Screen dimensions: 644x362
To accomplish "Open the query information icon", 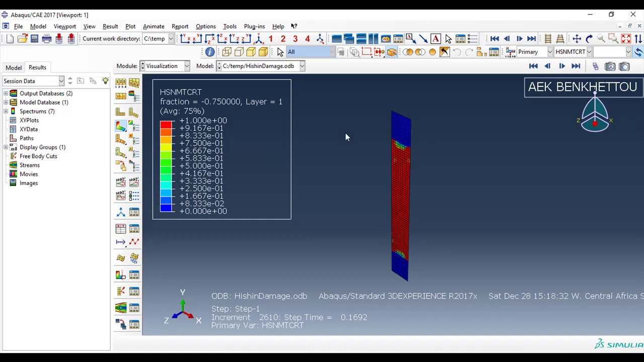I will [x=210, y=52].
